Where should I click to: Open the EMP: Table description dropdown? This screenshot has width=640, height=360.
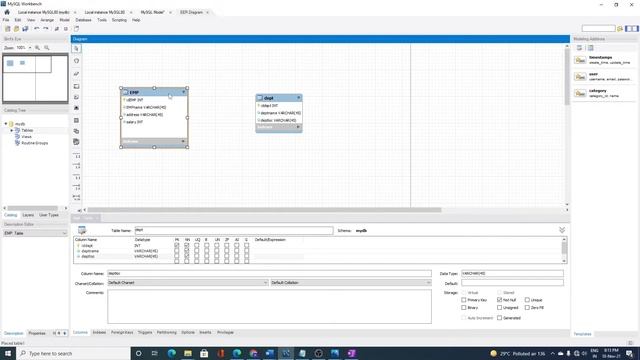(x=35, y=233)
